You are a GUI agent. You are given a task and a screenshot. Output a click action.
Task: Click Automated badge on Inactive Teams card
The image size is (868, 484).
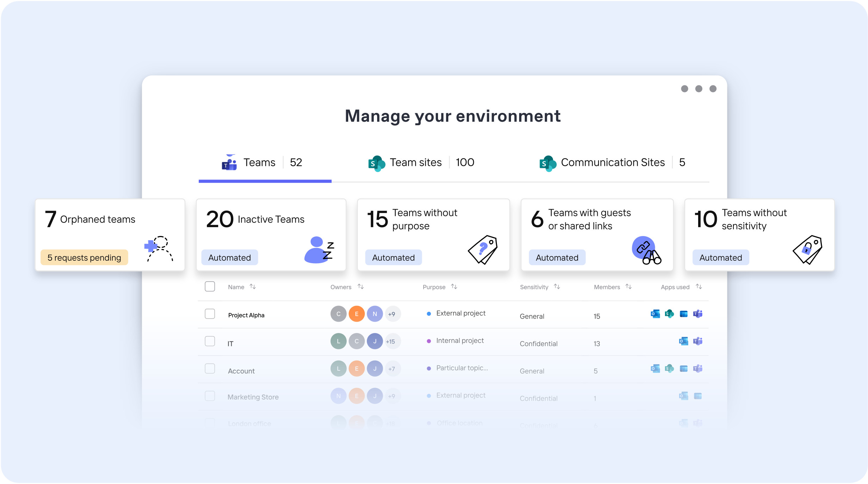pos(229,258)
